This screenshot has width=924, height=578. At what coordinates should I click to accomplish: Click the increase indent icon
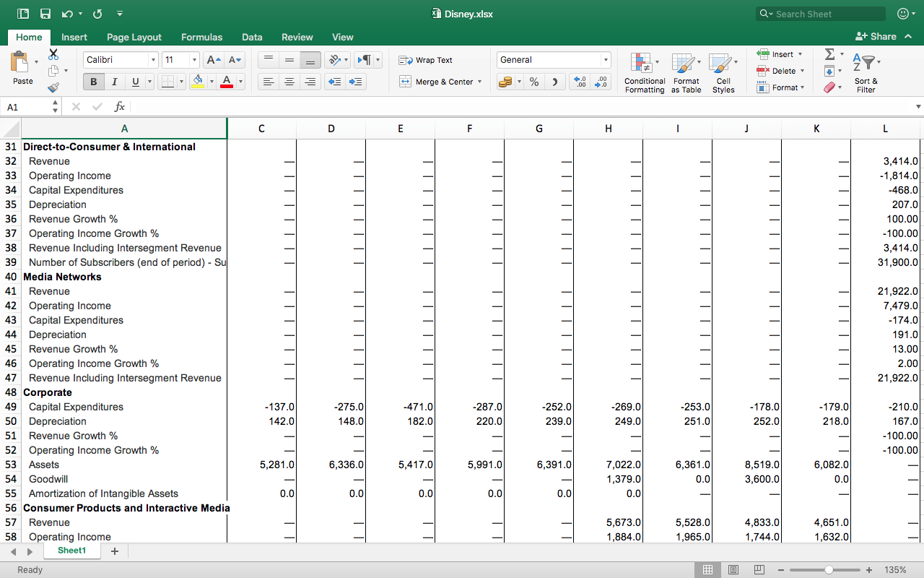click(x=356, y=82)
